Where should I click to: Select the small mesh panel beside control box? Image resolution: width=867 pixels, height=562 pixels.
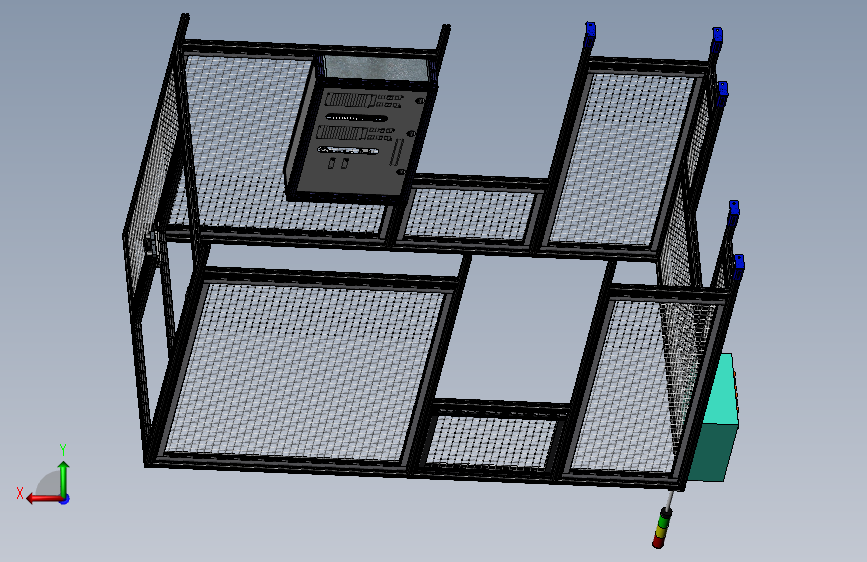[x=467, y=214]
